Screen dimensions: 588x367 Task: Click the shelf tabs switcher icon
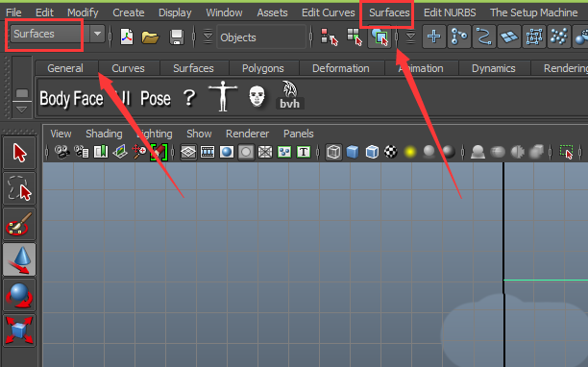coord(22,93)
